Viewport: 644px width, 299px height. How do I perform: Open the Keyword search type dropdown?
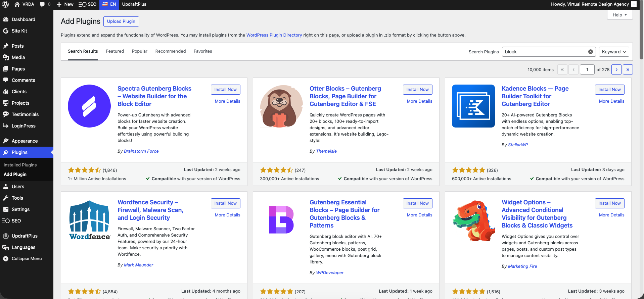(614, 52)
